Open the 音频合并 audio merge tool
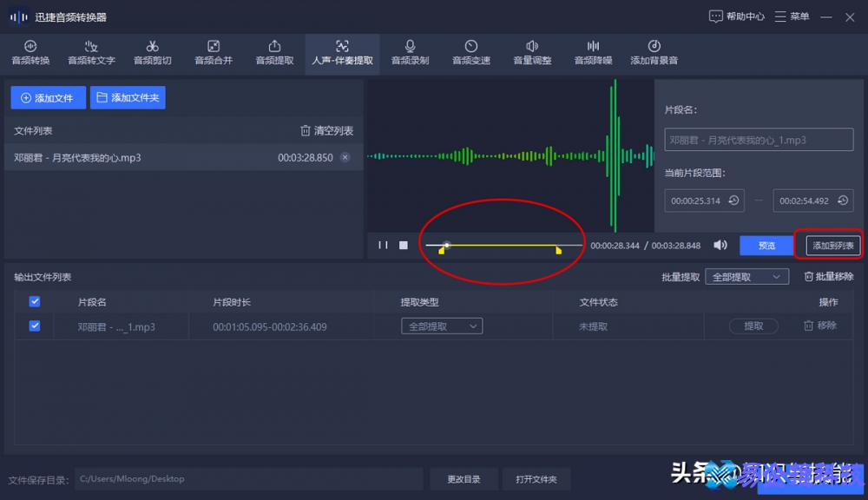 (213, 52)
